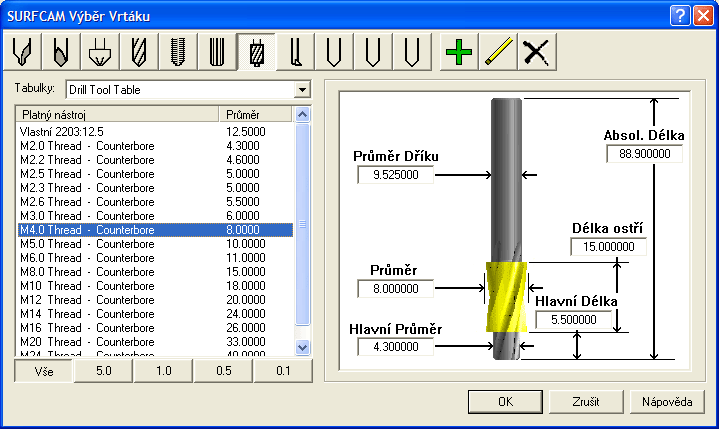
Task: Click the Průměr Dříku field 9.525000
Action: pyautogui.click(x=395, y=175)
